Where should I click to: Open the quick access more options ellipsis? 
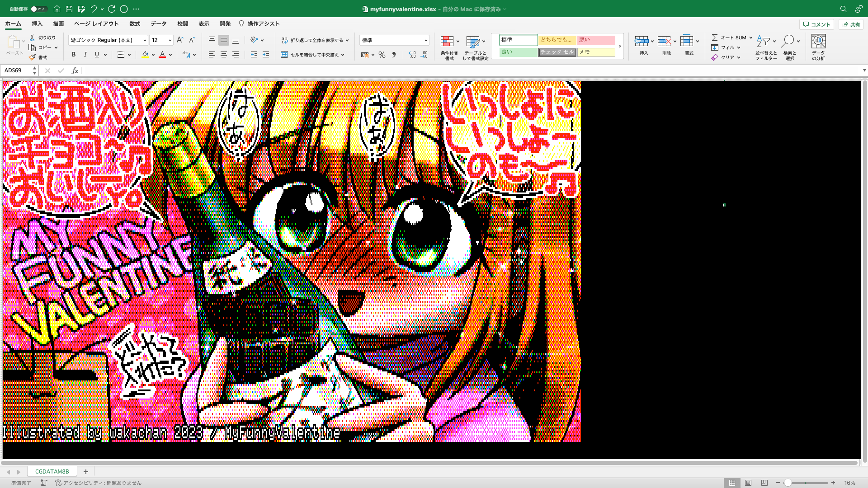point(136,9)
